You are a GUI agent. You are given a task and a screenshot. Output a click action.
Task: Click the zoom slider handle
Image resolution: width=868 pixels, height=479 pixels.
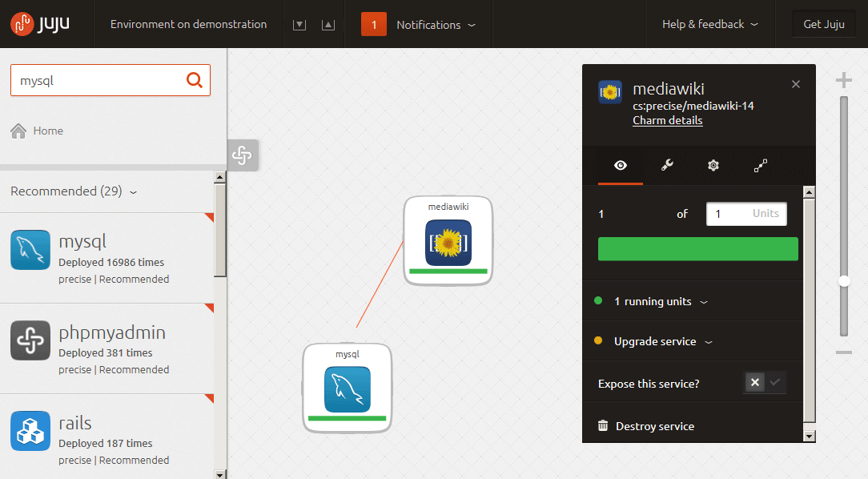tap(844, 281)
